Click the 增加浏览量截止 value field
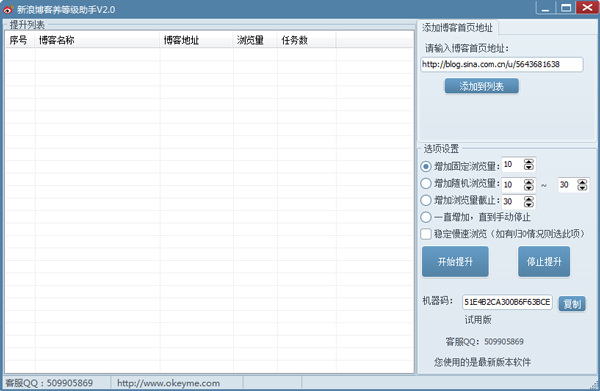 [512, 202]
